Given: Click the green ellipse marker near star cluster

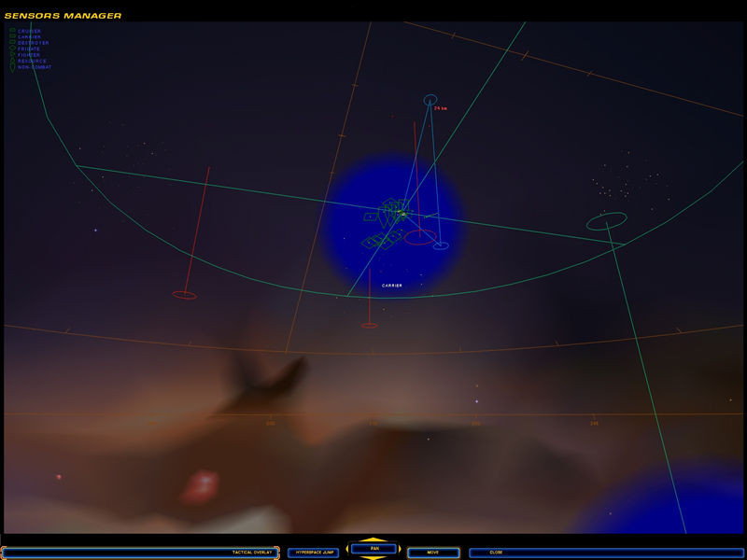Looking at the screenshot, I should pos(606,221).
